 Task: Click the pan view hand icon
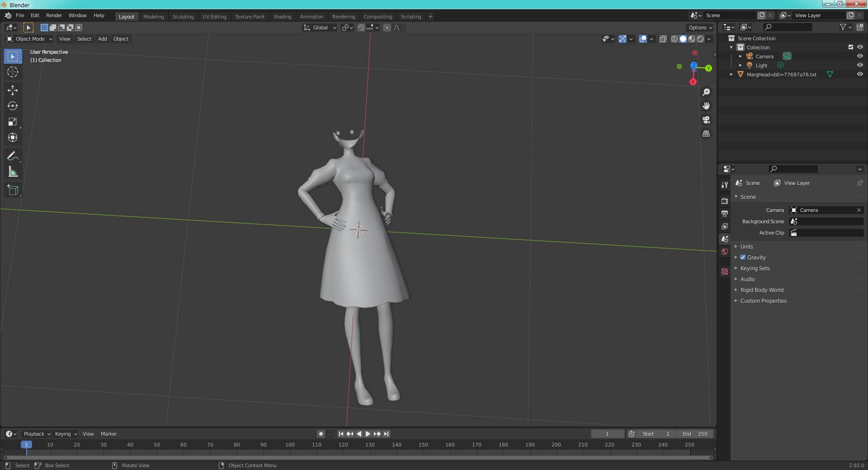706,106
